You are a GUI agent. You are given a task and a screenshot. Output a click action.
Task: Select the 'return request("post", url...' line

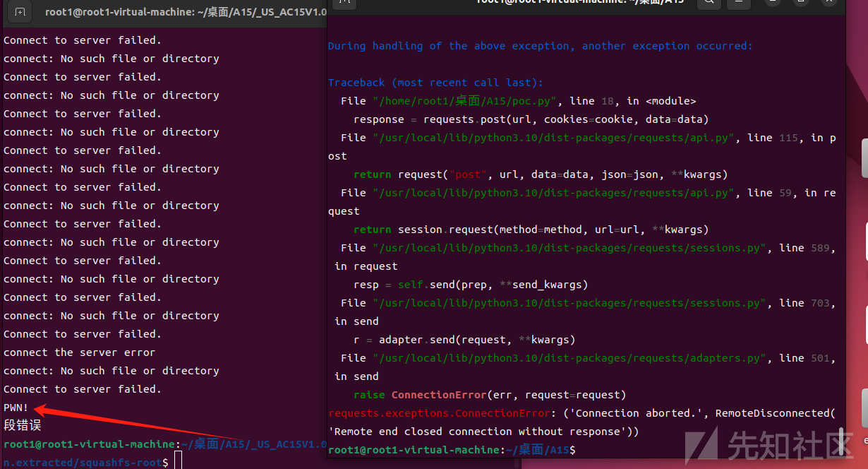click(541, 174)
